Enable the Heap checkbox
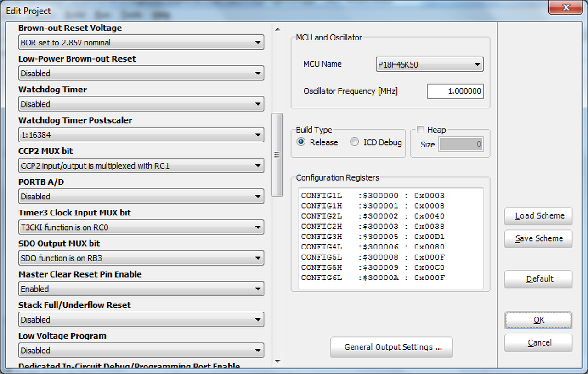The image size is (588, 374). coord(420,130)
